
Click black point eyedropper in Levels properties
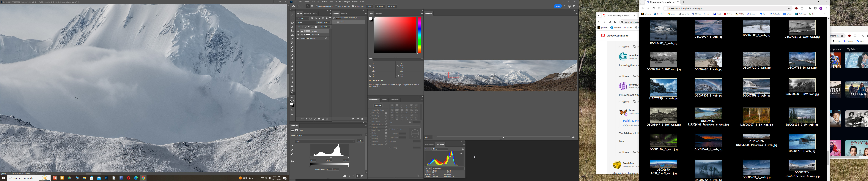tap(292, 146)
